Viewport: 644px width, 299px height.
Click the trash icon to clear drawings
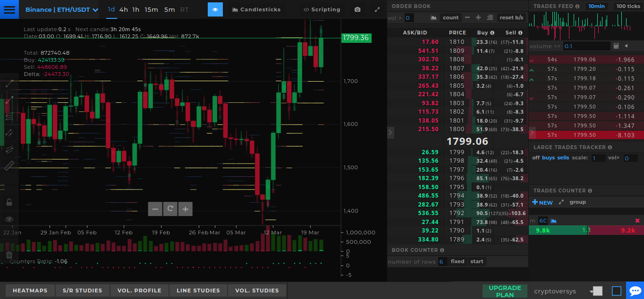8,255
